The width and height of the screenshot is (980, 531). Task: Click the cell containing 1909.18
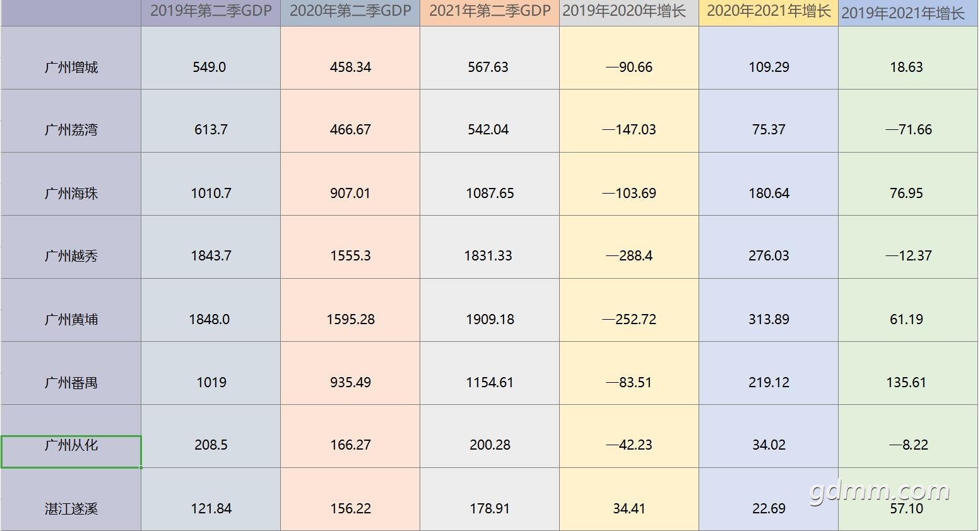[490, 310]
